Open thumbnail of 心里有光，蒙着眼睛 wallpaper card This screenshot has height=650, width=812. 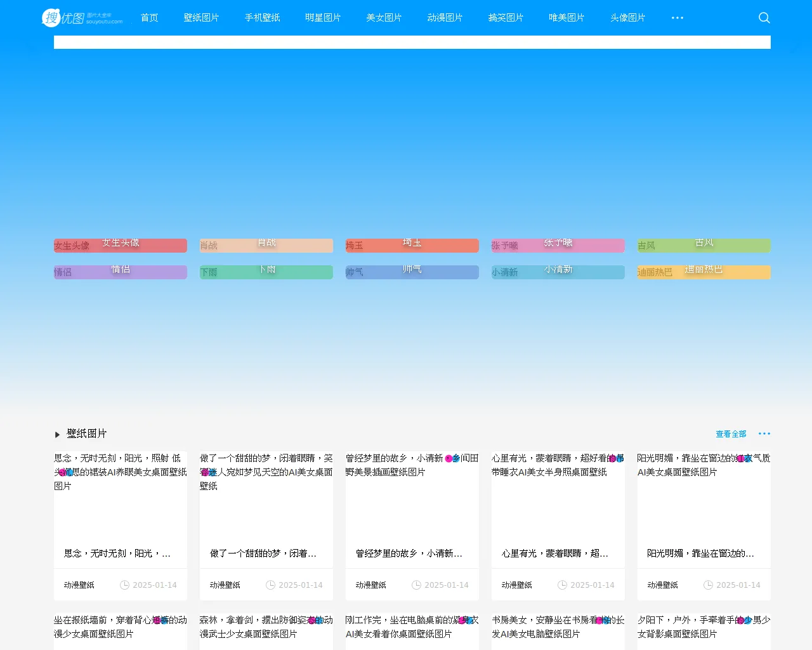click(558, 495)
